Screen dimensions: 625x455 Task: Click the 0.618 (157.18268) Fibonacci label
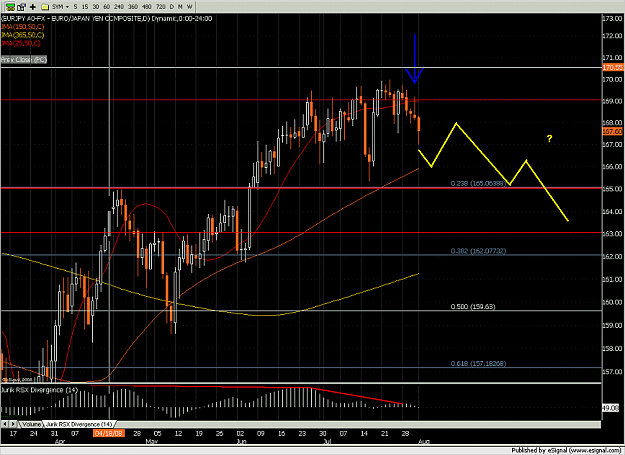click(x=478, y=364)
